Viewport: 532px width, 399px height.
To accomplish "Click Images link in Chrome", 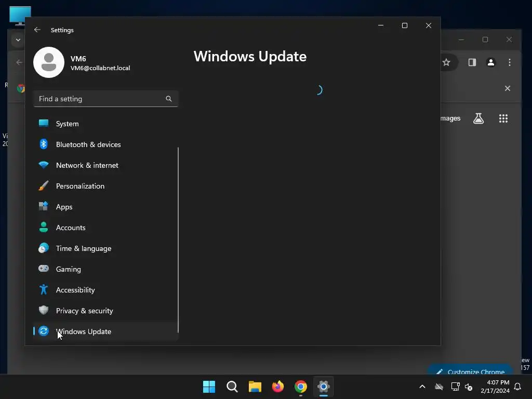I will click(450, 118).
